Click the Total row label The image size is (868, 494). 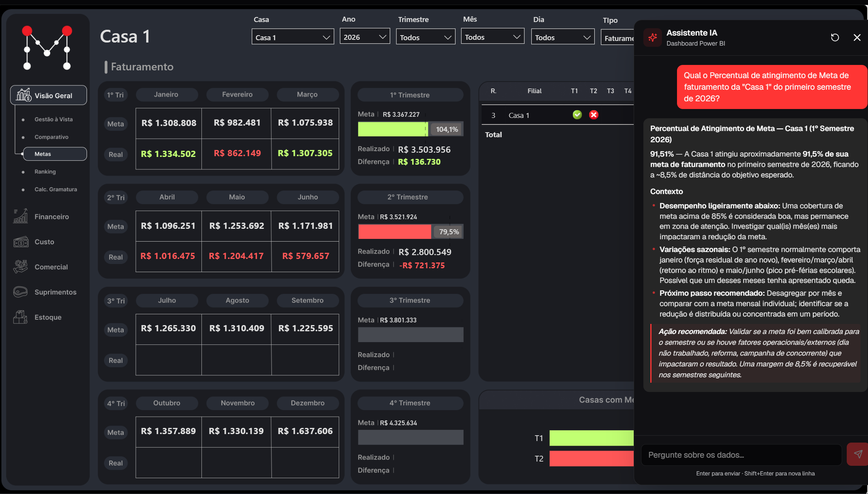[493, 135]
